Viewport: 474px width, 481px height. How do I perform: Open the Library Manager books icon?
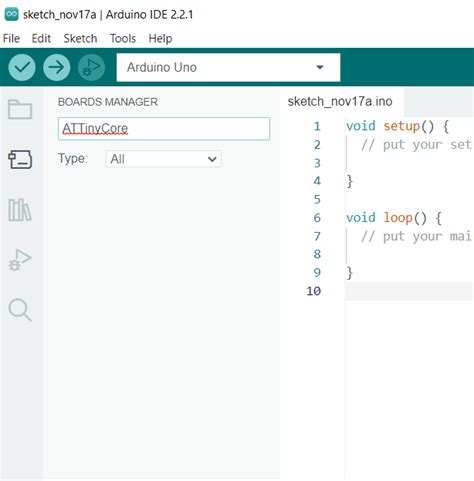[20, 210]
